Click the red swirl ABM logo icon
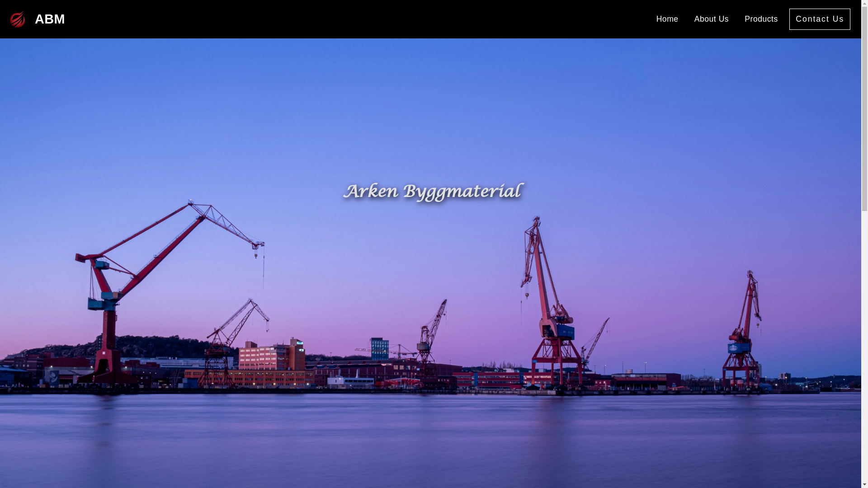This screenshot has height=488, width=868. tap(18, 19)
